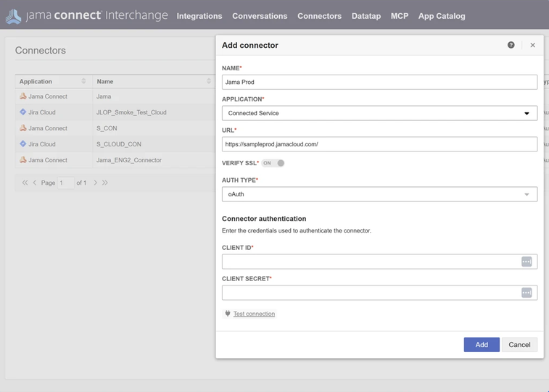This screenshot has height=392, width=549.
Task: Click the Client ID input field
Action: [x=379, y=262]
